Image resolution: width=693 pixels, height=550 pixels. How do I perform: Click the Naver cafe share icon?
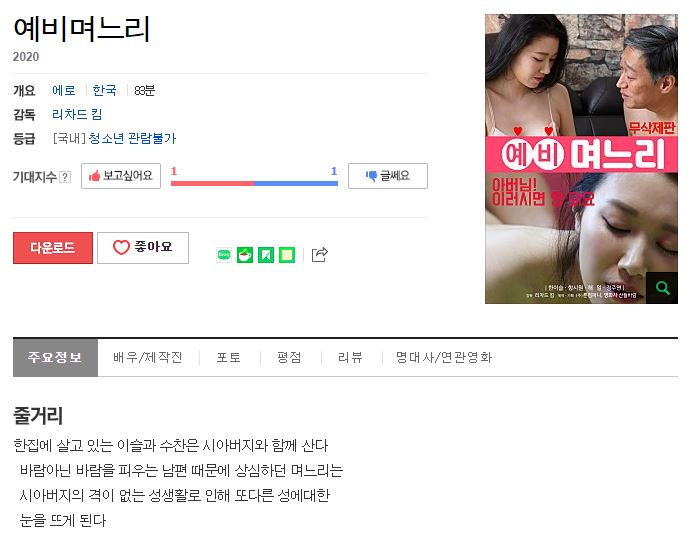pos(245,255)
